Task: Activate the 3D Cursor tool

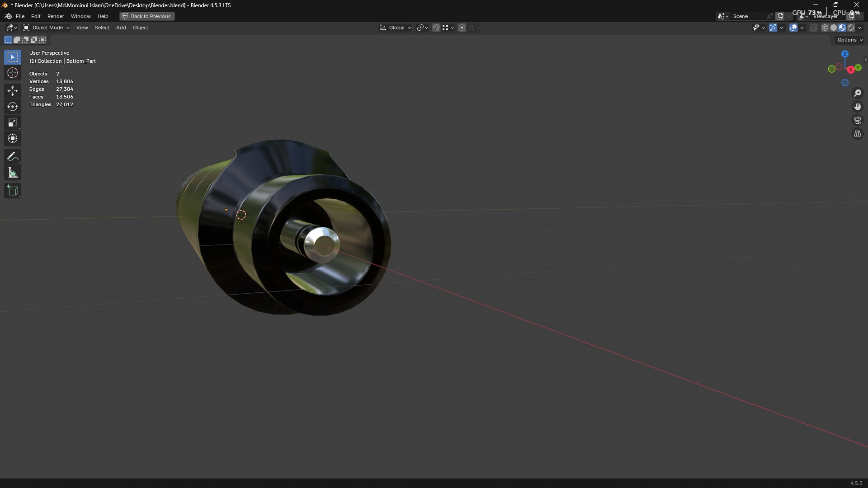Action: pos(13,73)
